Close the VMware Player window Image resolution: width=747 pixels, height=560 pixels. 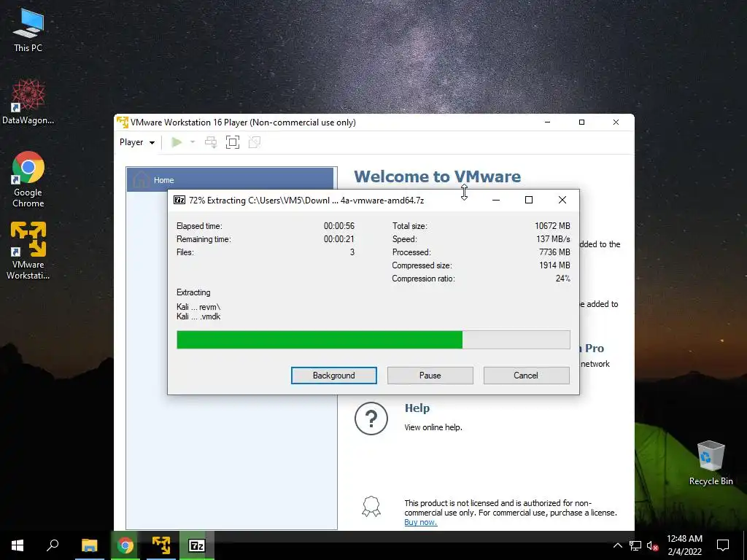[616, 122]
